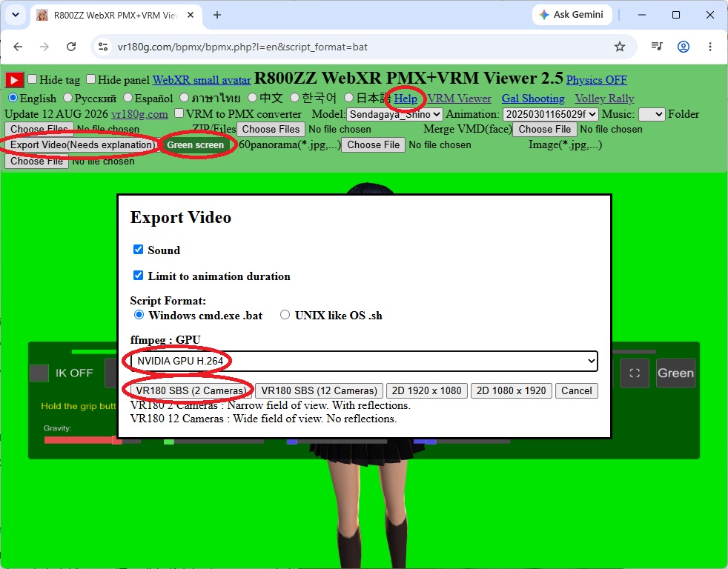Open VRM Viewer link
The width and height of the screenshot is (728, 569).
[459, 99]
